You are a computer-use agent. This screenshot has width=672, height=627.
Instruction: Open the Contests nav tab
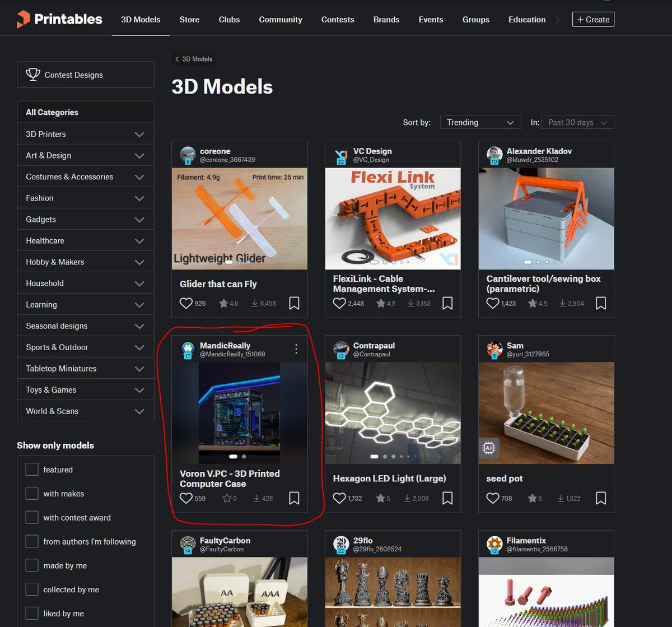pos(338,20)
